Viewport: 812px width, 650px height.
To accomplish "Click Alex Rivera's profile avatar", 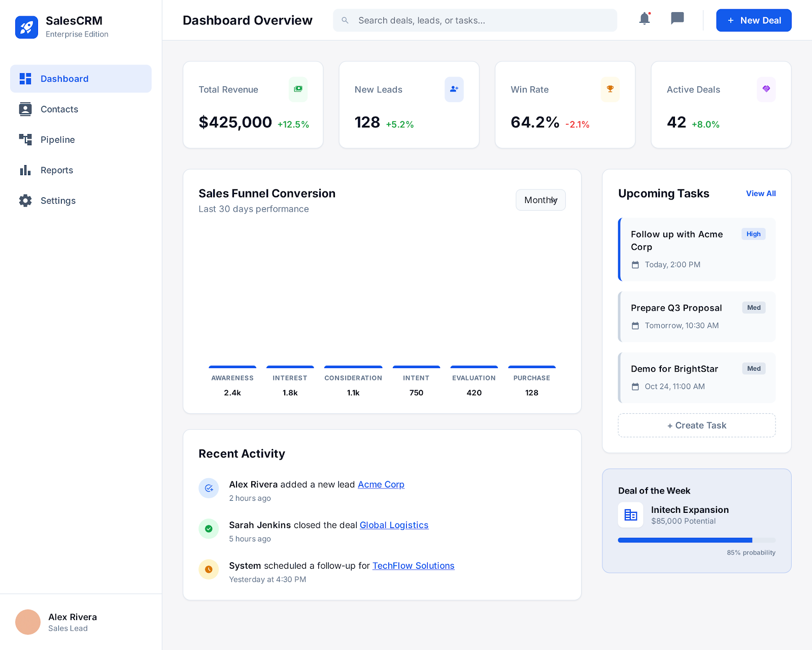I will coord(28,622).
